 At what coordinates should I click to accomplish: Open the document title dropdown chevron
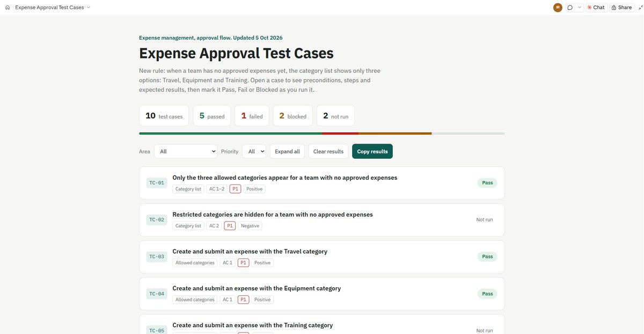pos(89,8)
